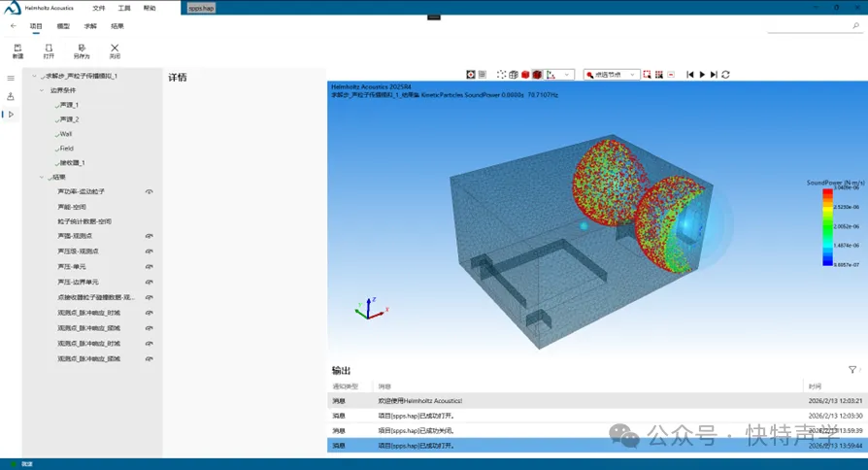Select the 粒子统计数据-空间 result item
868x470 pixels.
(84, 221)
